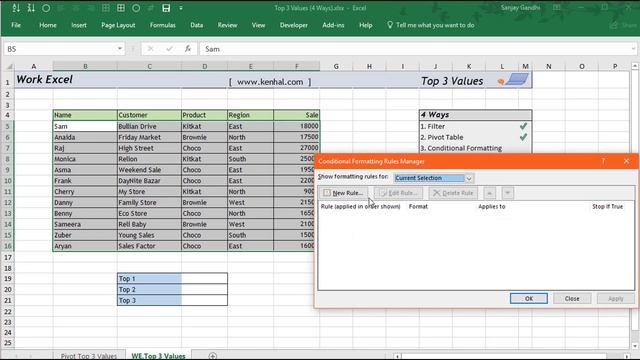Select WE.Top 3 Values sheet tab

click(158, 356)
